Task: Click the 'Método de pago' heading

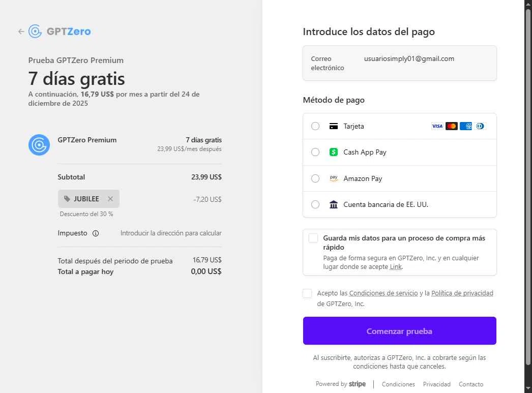Action: tap(334, 100)
